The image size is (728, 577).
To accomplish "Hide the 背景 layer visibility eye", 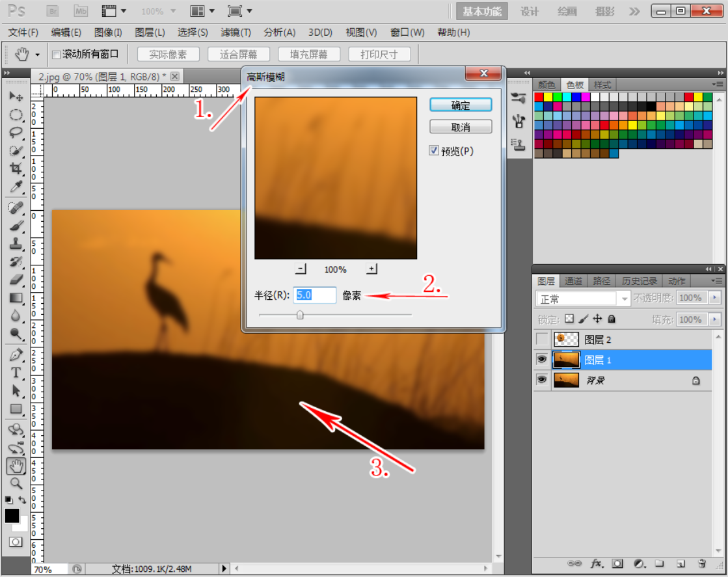I will [x=541, y=380].
